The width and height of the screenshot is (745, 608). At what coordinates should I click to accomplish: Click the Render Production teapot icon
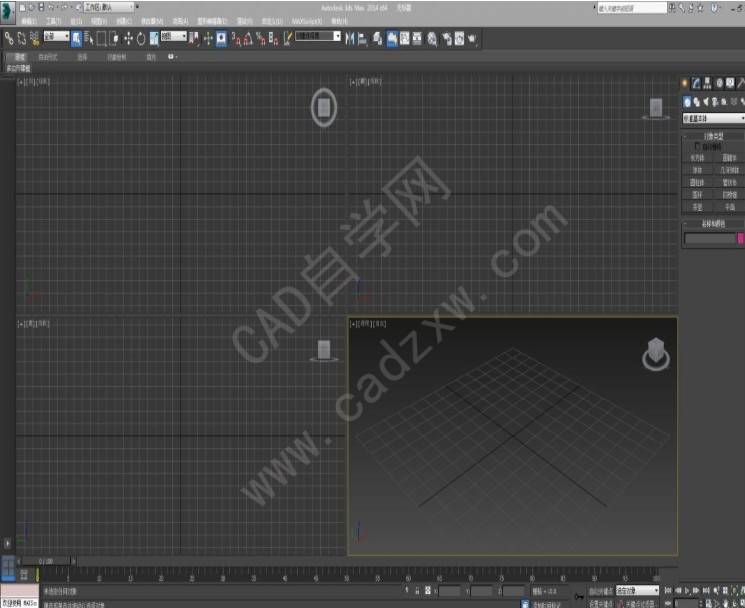point(472,39)
